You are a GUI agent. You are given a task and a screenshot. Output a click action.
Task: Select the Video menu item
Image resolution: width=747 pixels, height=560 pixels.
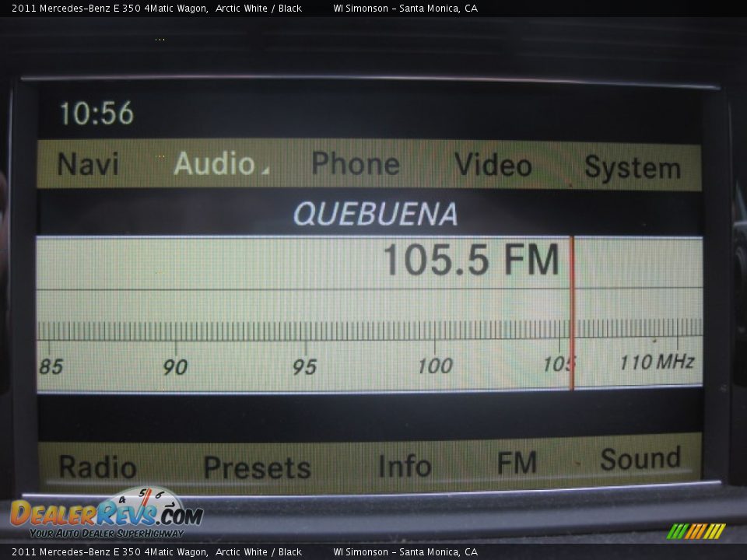point(493,165)
